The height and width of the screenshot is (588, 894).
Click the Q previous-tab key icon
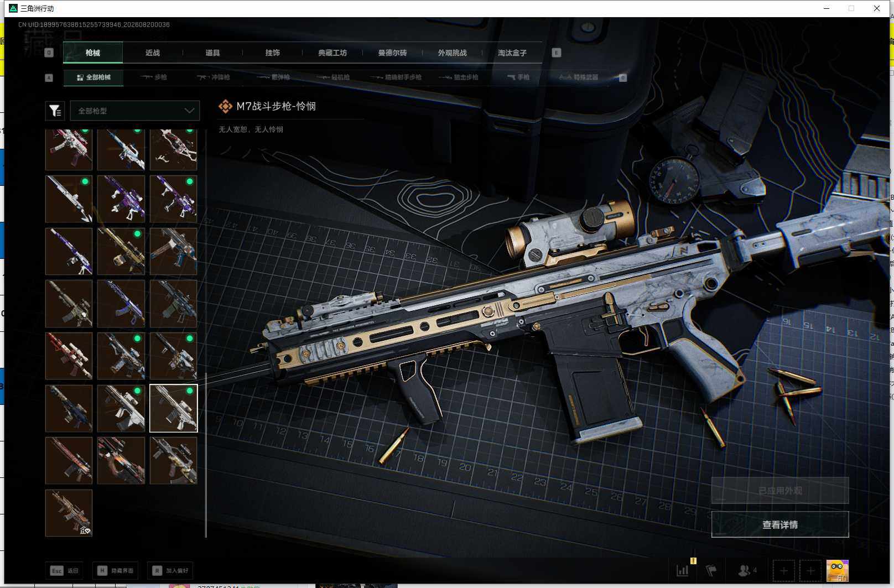click(x=49, y=53)
